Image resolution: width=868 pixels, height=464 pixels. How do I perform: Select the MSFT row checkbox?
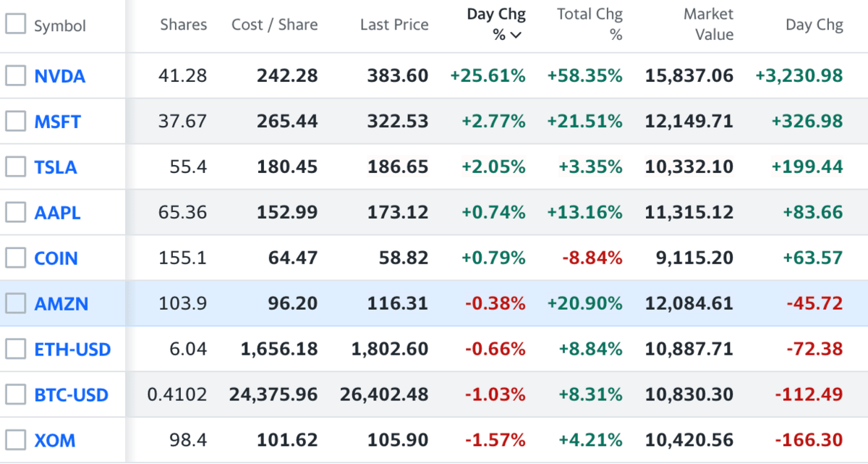click(x=15, y=121)
